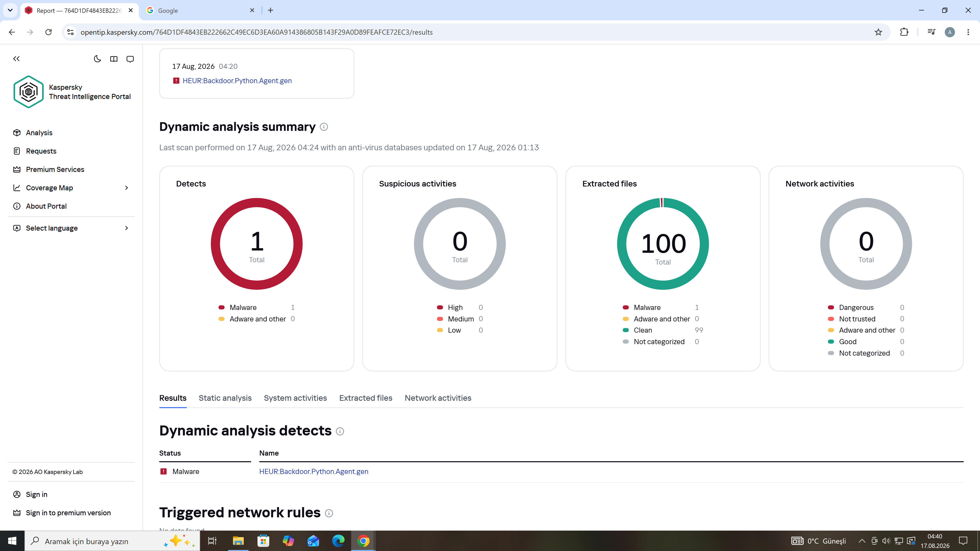Switch to the Results tab
Image resolution: width=980 pixels, height=551 pixels.
173,398
